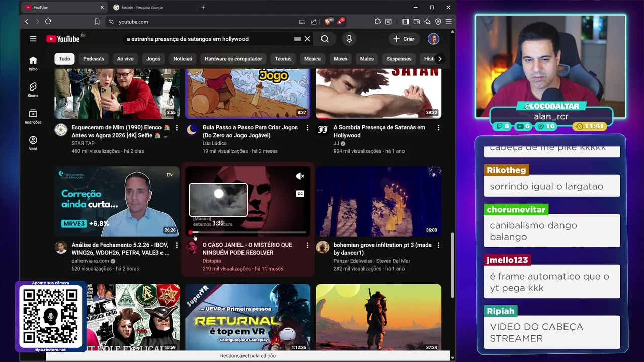The image size is (644, 362).
Task: Open the Criar create button
Action: [404, 39]
